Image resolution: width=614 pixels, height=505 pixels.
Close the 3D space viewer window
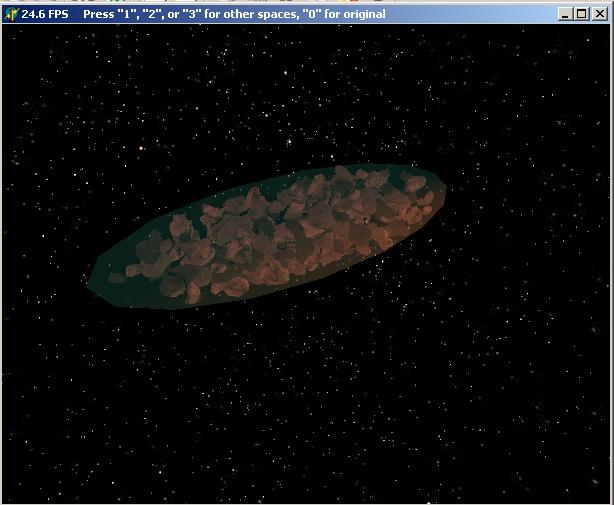click(x=599, y=14)
